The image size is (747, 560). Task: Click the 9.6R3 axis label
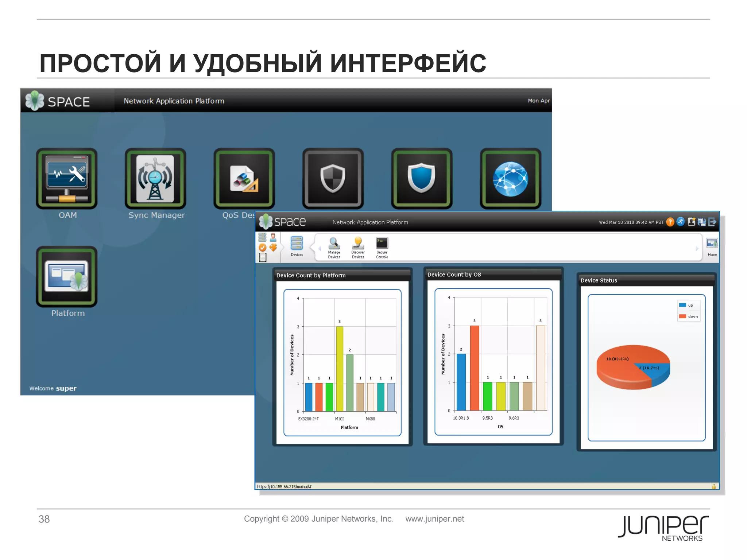[514, 418]
